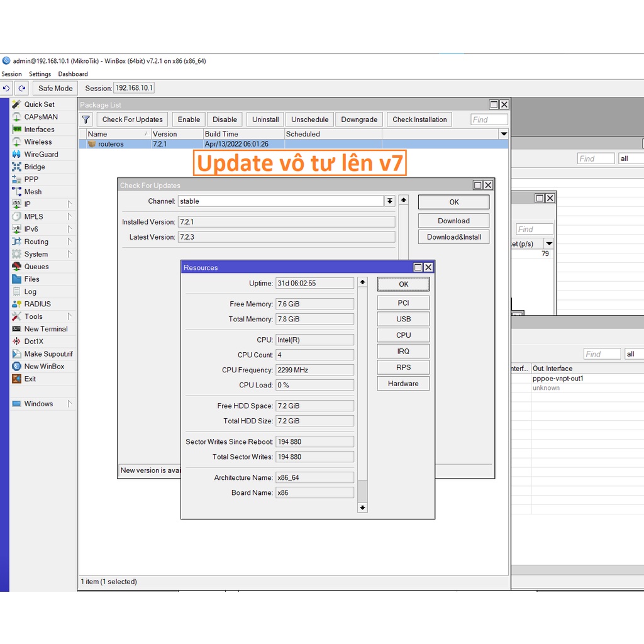
Task: Launch New Terminal from the sidebar
Action: pos(40,329)
